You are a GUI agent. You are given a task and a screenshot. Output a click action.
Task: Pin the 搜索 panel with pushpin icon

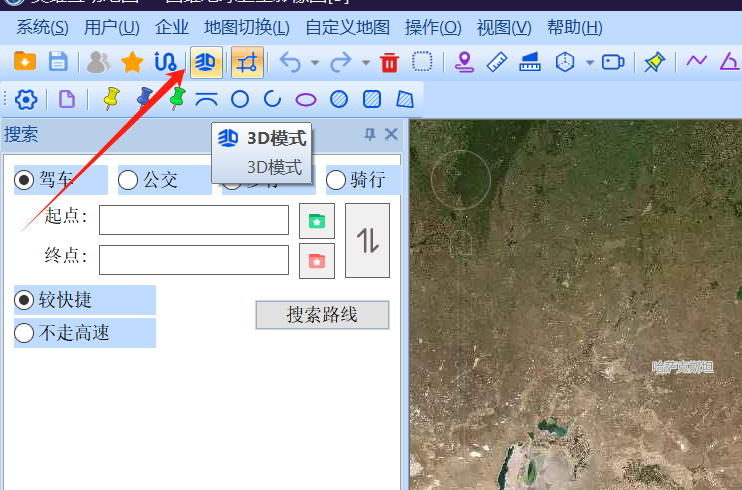pyautogui.click(x=370, y=134)
